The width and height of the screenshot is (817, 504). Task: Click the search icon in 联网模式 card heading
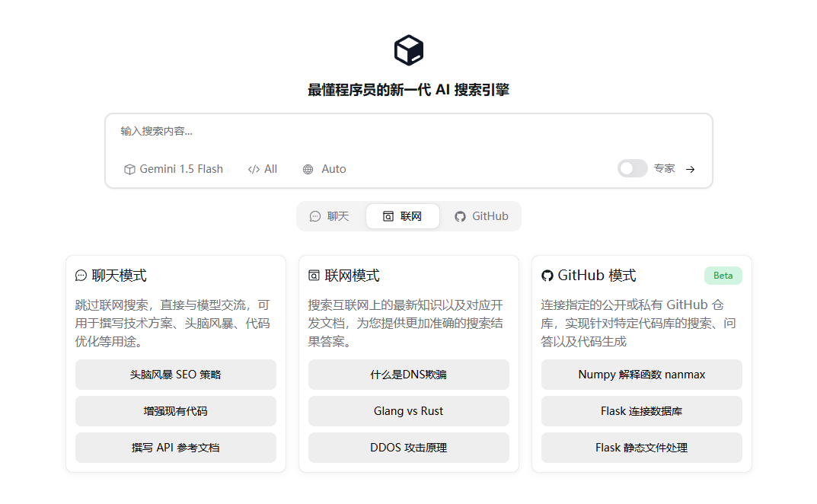314,276
